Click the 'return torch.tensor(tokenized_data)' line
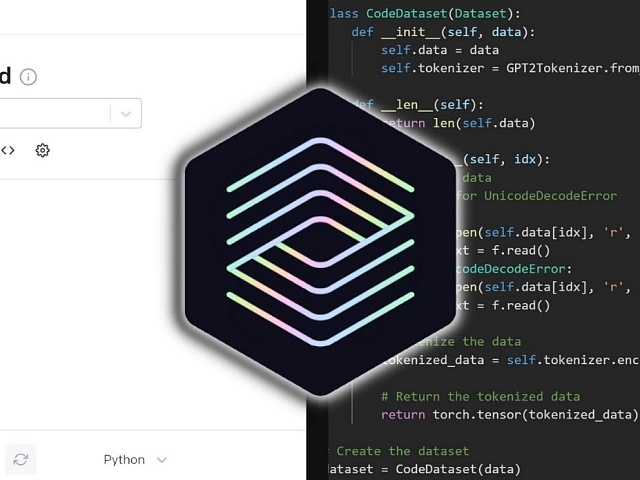Screen dimensions: 640x480 click(509, 414)
